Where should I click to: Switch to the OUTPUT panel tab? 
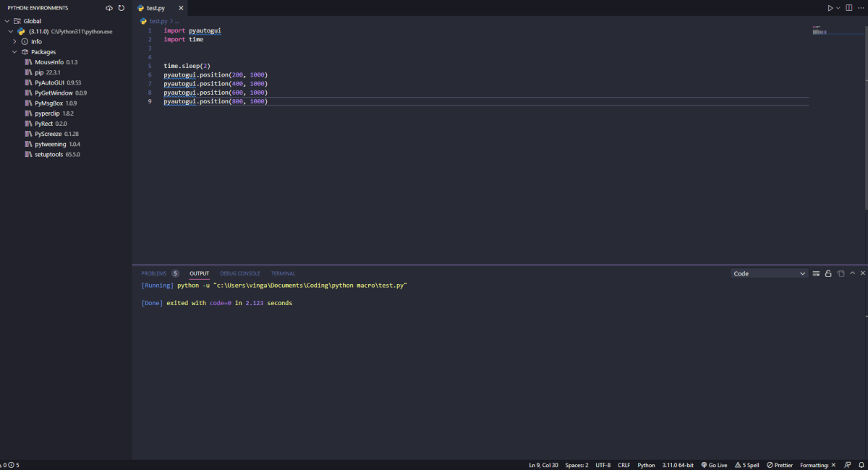coord(199,273)
